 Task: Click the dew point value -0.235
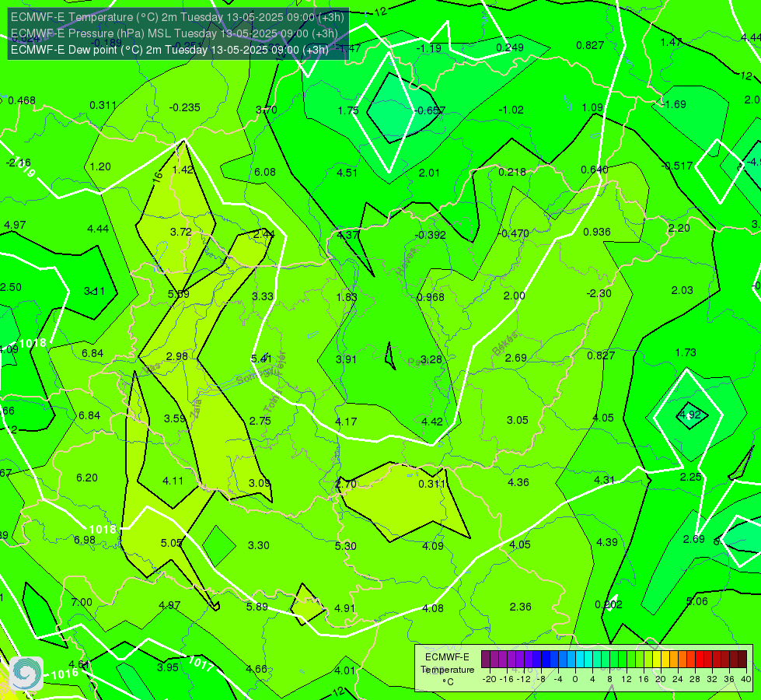coord(184,108)
